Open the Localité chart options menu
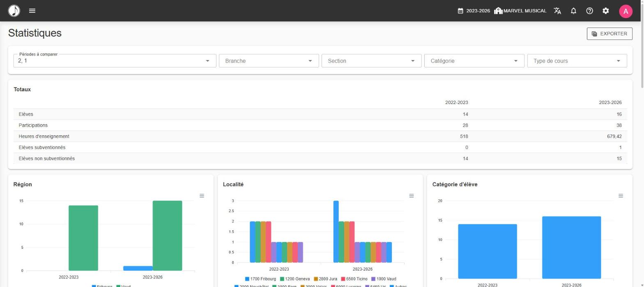 411,196
